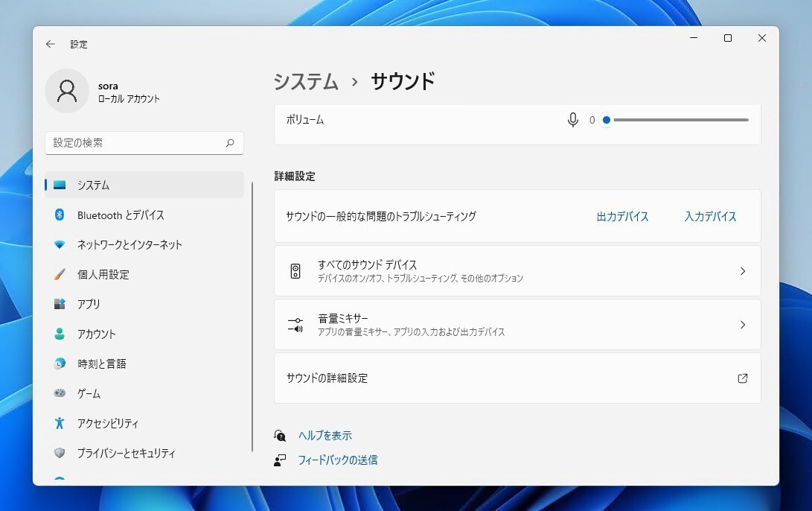Click the clock globe icon for 時刻と言語
812x511 pixels.
[60, 364]
